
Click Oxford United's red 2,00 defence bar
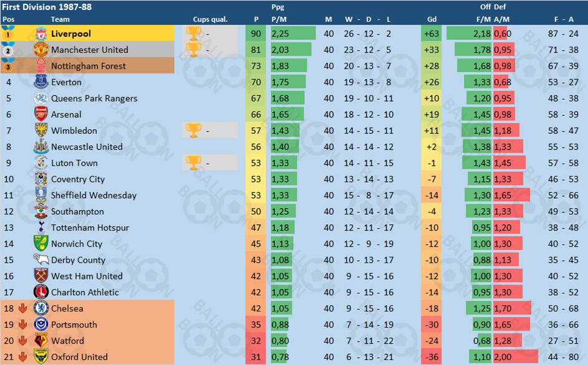pos(515,357)
